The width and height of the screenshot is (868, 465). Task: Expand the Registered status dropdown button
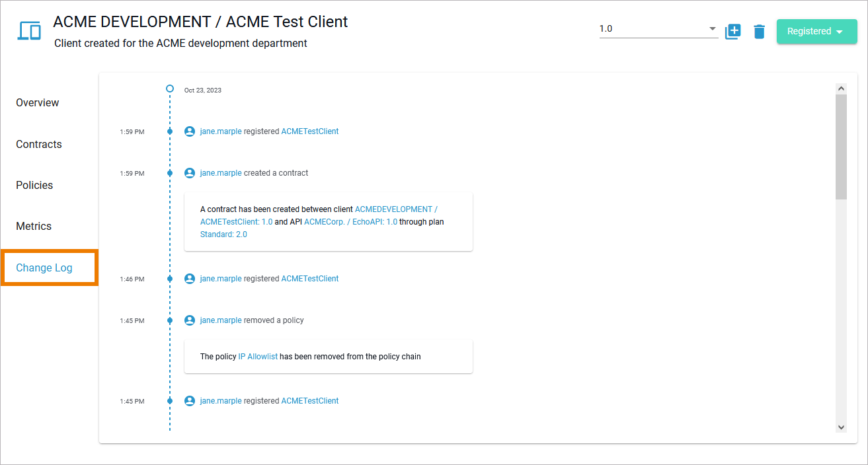coord(816,31)
